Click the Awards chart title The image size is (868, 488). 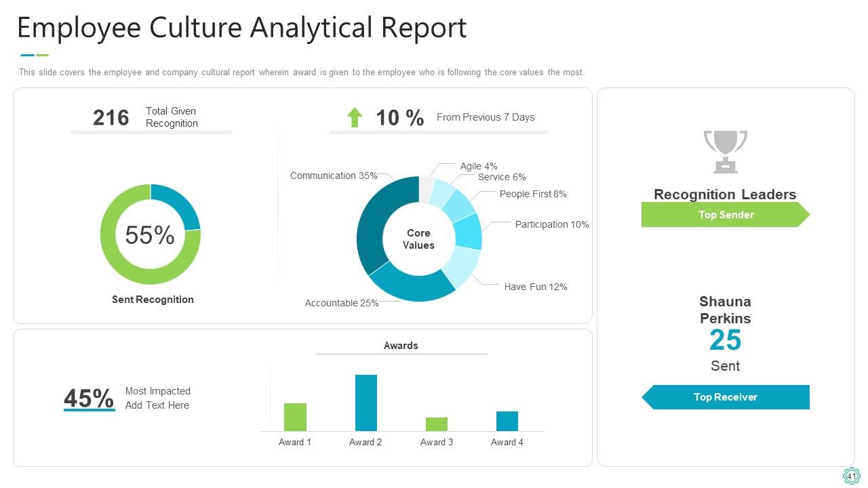pos(401,346)
